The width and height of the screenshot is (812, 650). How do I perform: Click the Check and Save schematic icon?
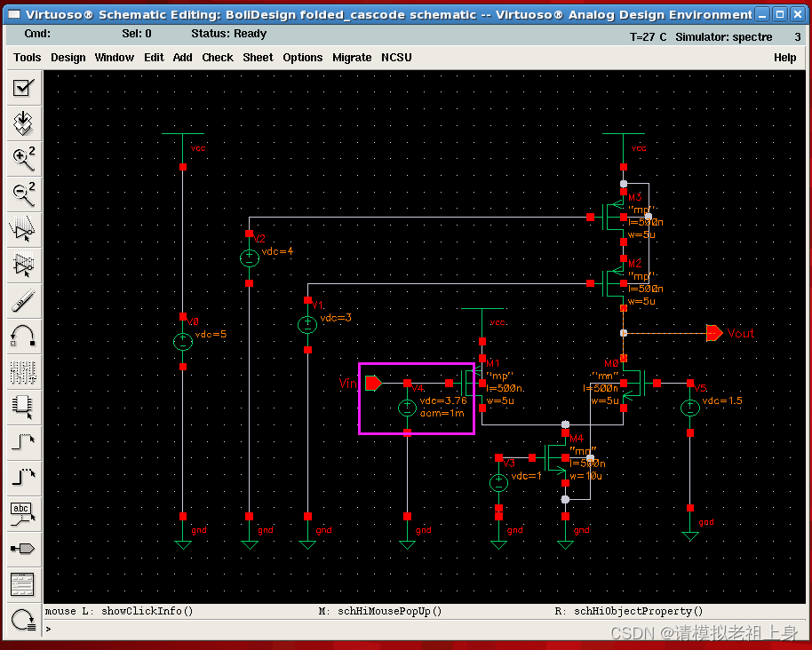point(23,88)
